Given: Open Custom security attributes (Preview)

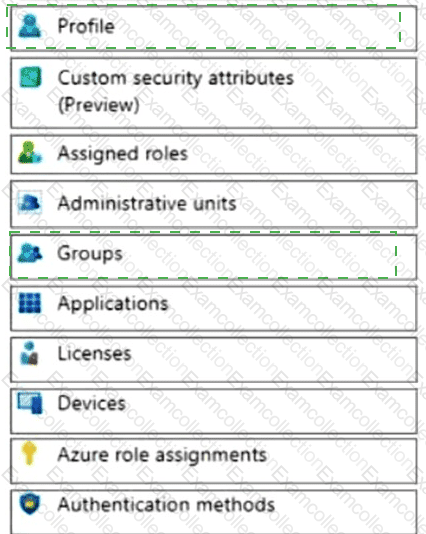Looking at the screenshot, I should 214,93.
